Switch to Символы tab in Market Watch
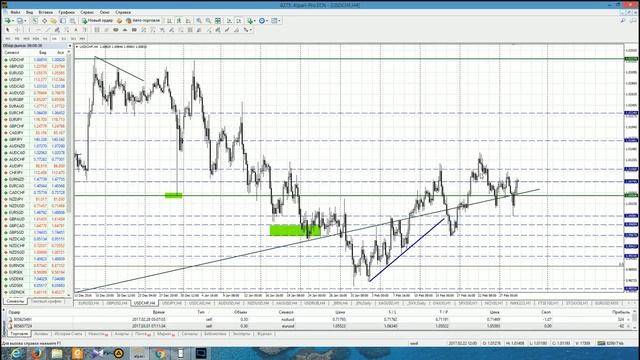Image resolution: width=640 pixels, height=360 pixels. point(15,301)
